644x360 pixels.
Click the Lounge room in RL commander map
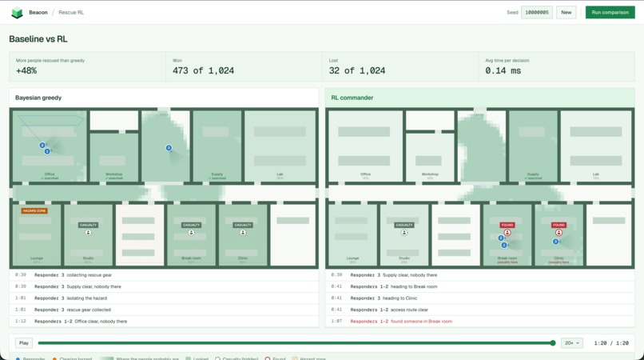pos(352,235)
